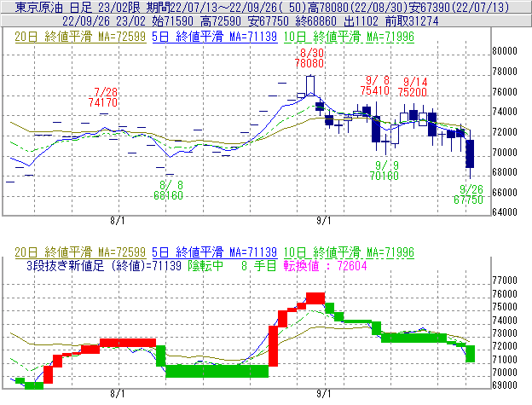
Task: Click the 始71590 opening price value
Action: click(173, 21)
